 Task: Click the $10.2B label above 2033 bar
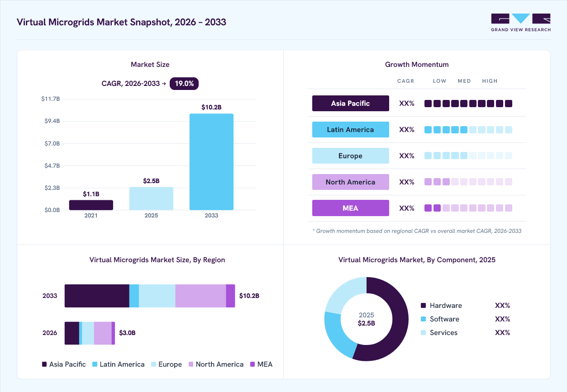tap(211, 107)
